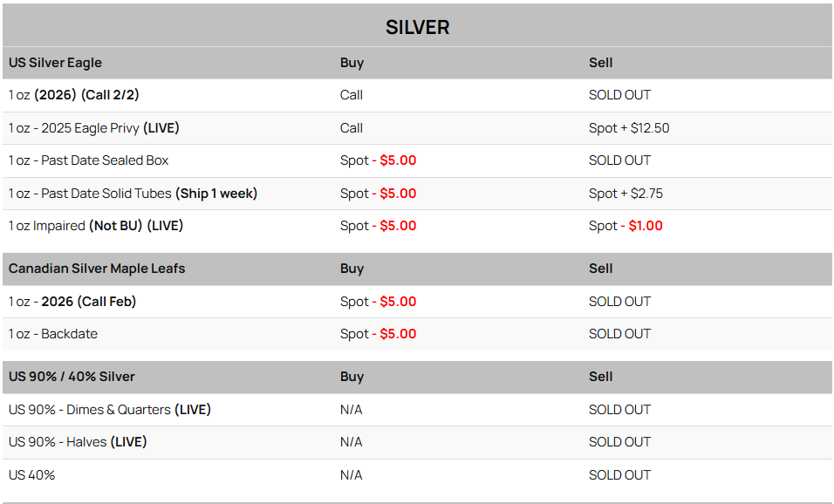Click the Backdate Spot - $5.00 buy price
This screenshot has width=834, height=504.
pos(378,334)
